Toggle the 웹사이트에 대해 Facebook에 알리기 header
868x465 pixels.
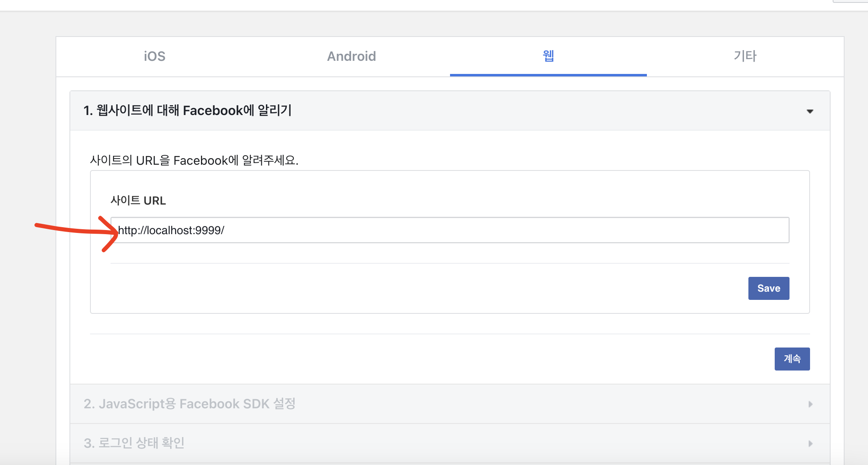pos(187,110)
